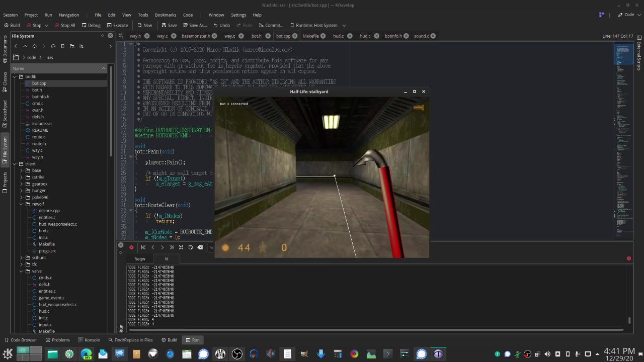Expand the gearbox folder
The image size is (644, 362).
21,184
